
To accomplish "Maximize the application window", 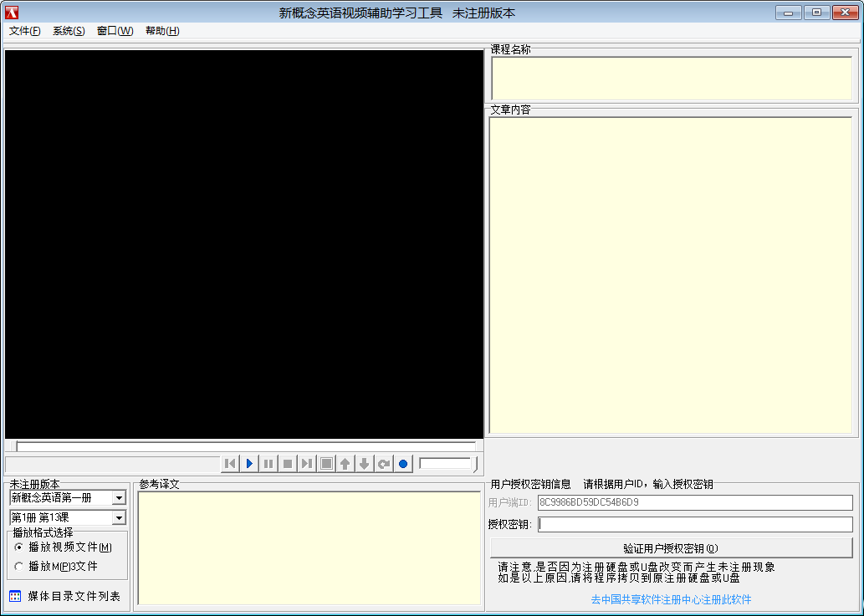I will (x=816, y=12).
